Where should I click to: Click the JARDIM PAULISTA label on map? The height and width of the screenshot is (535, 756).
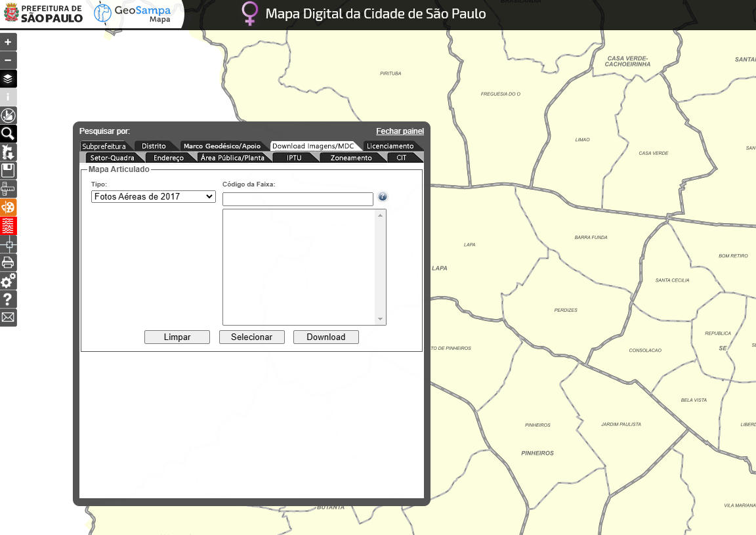pyautogui.click(x=621, y=424)
